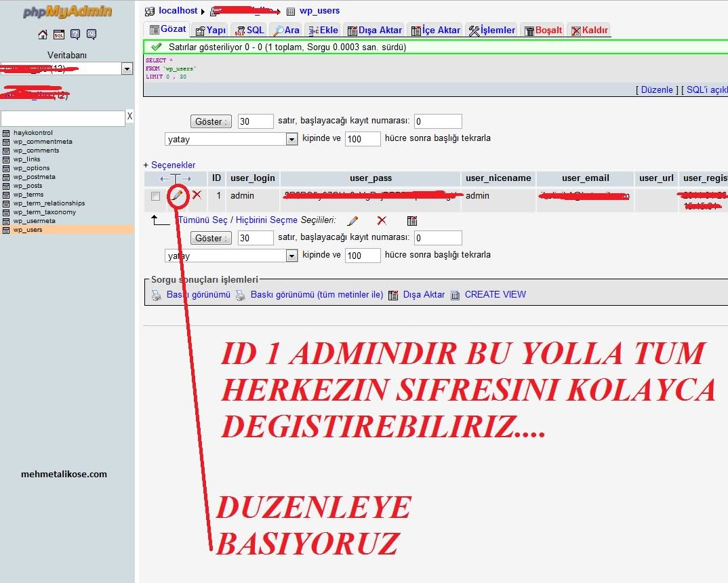728x583 pixels.
Task: Click Tümünü Seç to select all rows
Action: (x=203, y=220)
